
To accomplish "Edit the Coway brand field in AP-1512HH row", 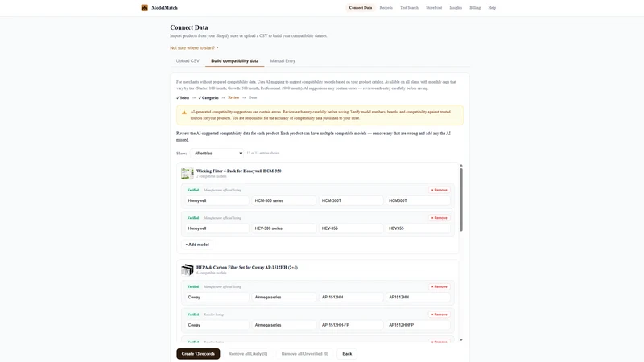I will coord(217,297).
